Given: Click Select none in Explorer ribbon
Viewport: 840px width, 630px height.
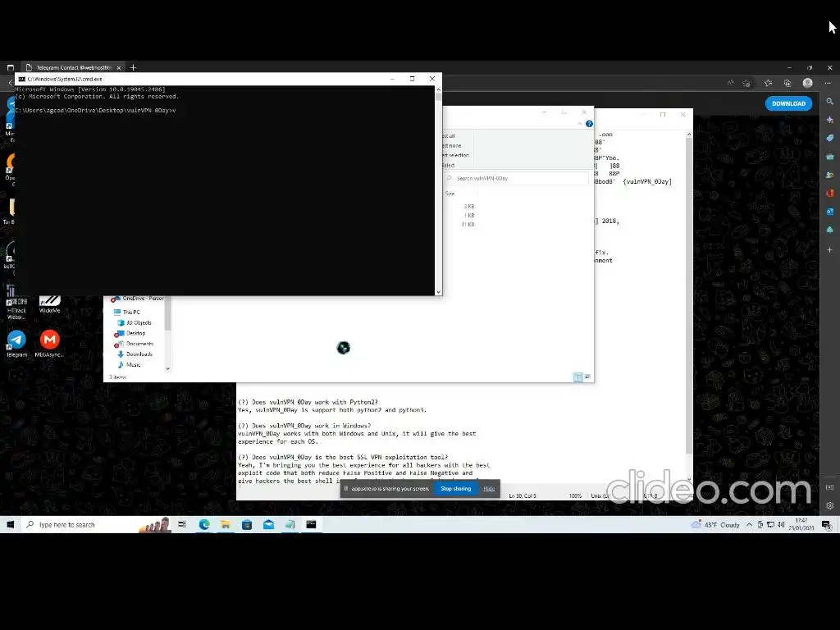Looking at the screenshot, I should [452, 146].
